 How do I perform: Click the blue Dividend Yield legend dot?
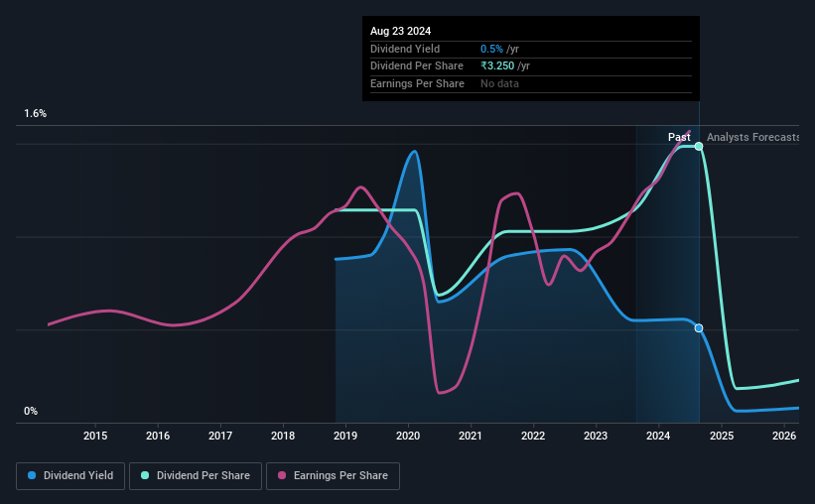(32, 475)
